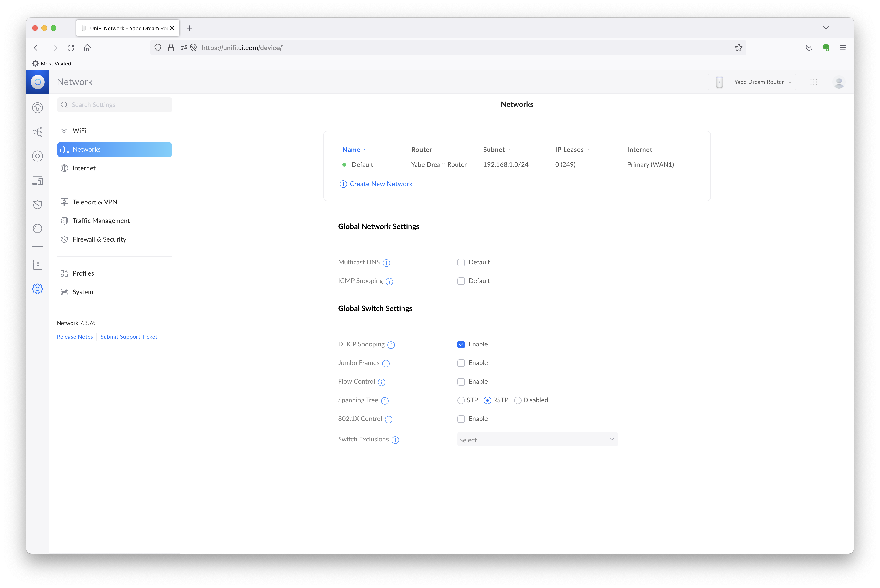Open the user account avatar icon
This screenshot has width=880, height=588.
[x=839, y=82]
